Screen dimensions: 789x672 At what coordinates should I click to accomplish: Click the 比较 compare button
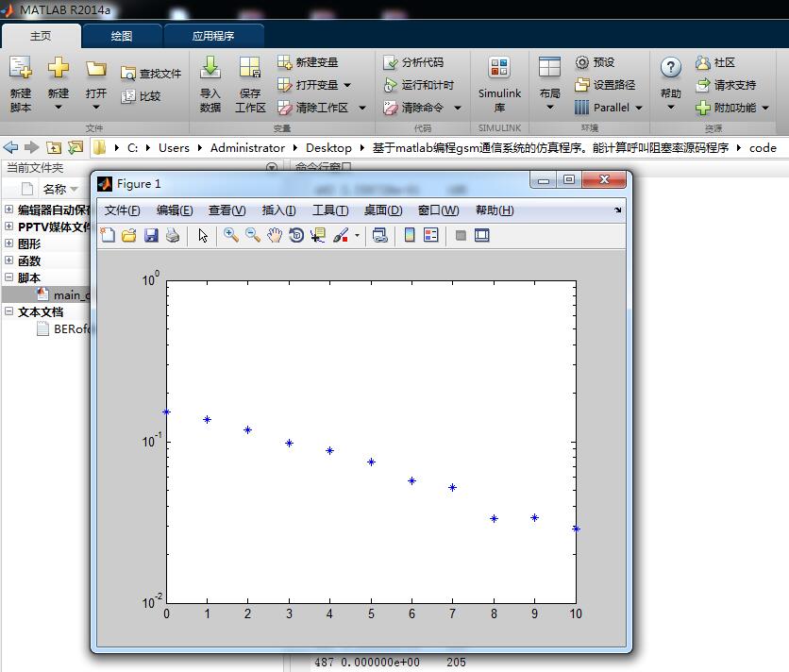(x=141, y=96)
